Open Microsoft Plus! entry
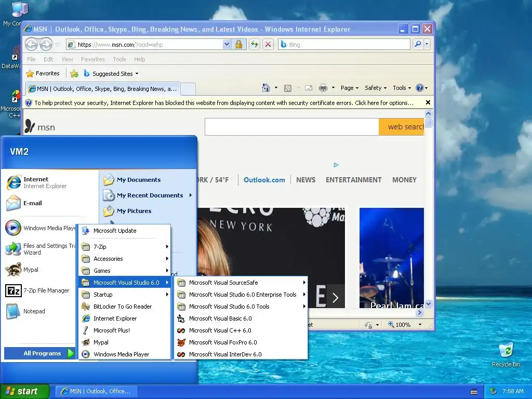The image size is (532, 399). [x=125, y=330]
